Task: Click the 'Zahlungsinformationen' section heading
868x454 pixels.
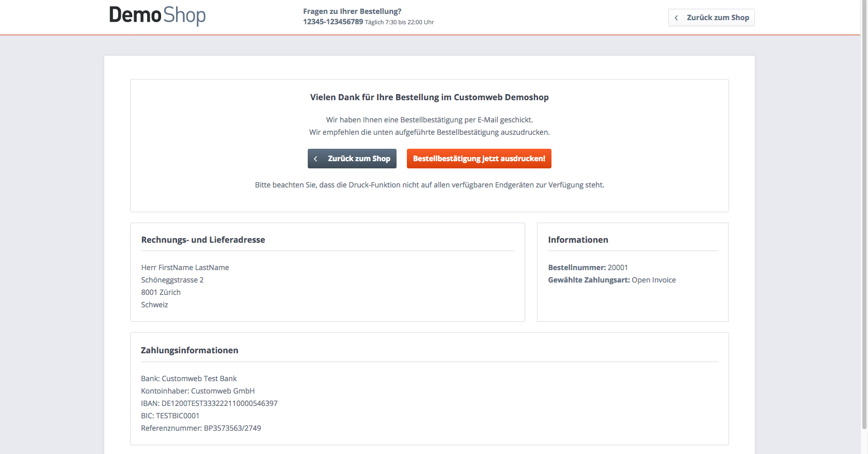Action: pyautogui.click(x=190, y=350)
